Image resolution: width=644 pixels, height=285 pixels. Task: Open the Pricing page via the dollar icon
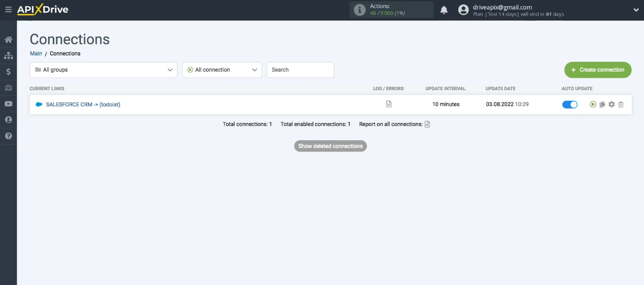(x=8, y=70)
